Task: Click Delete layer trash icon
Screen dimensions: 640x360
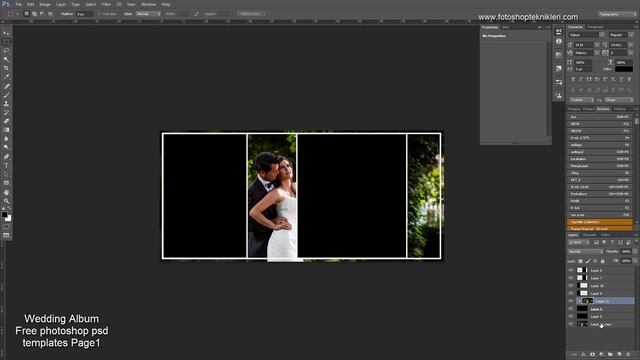Action: [x=628, y=354]
